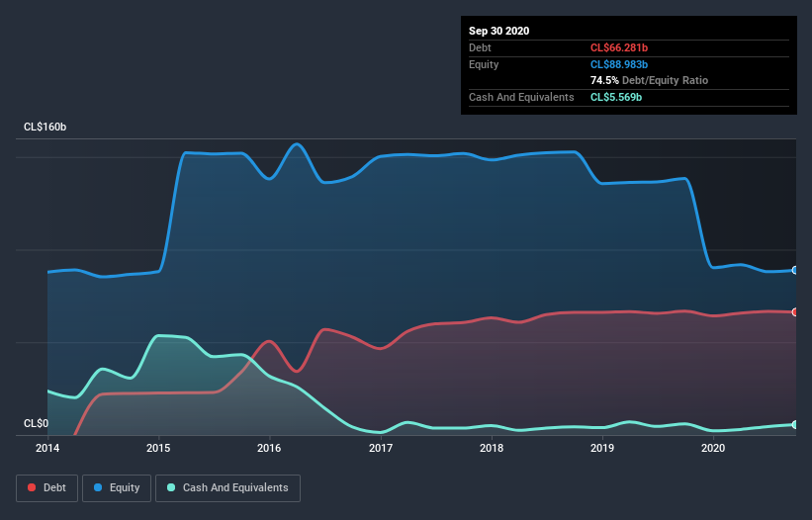Select the 2016 label on the x-axis
The height and width of the screenshot is (520, 812).
pos(269,448)
